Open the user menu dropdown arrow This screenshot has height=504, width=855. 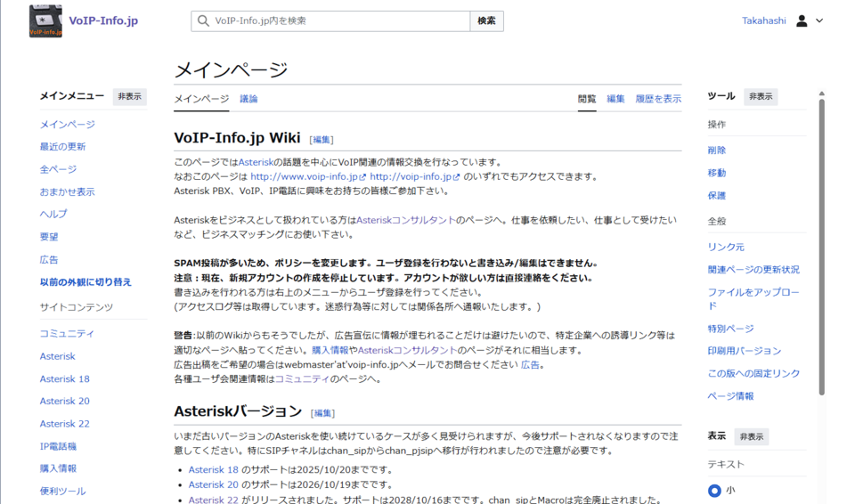click(x=819, y=20)
